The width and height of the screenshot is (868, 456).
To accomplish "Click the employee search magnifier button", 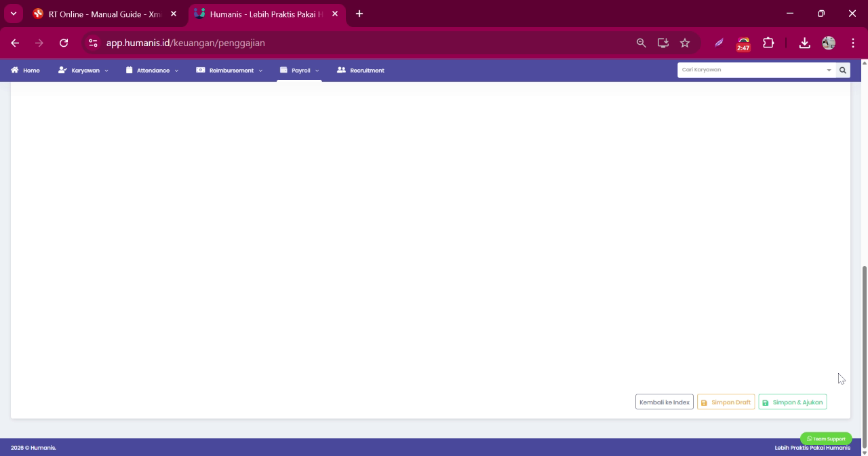I will (843, 70).
